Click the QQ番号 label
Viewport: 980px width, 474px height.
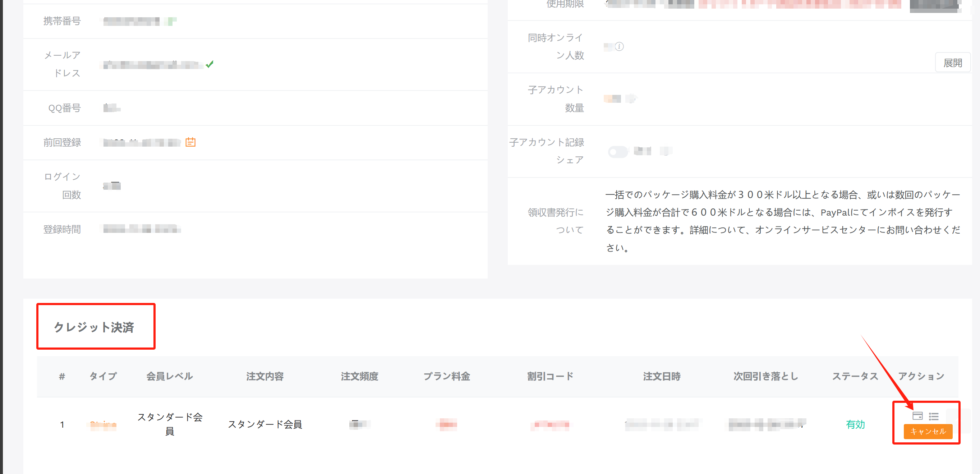point(65,108)
